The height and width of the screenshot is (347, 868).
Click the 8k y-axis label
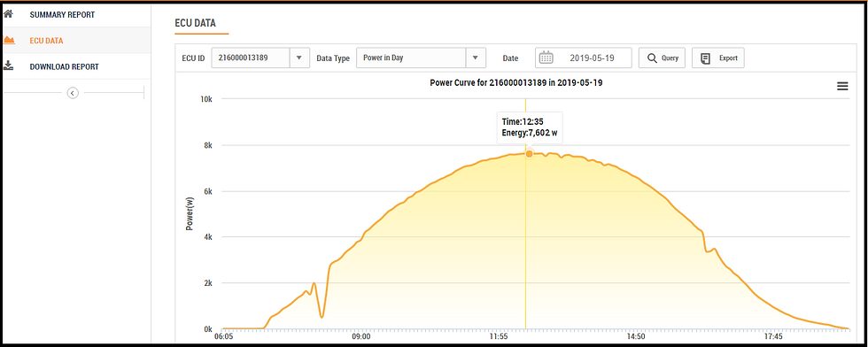(x=209, y=145)
